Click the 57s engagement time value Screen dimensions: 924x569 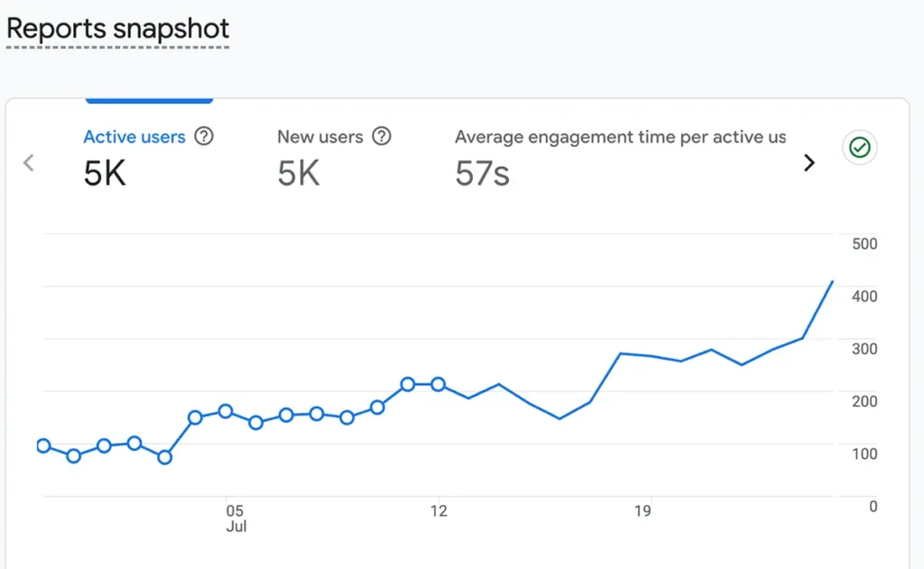click(482, 173)
